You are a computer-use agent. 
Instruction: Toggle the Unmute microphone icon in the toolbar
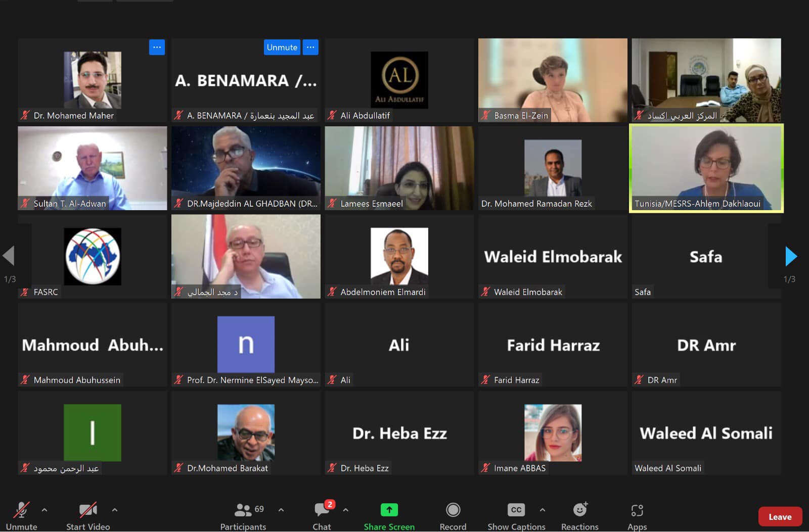tap(21, 510)
